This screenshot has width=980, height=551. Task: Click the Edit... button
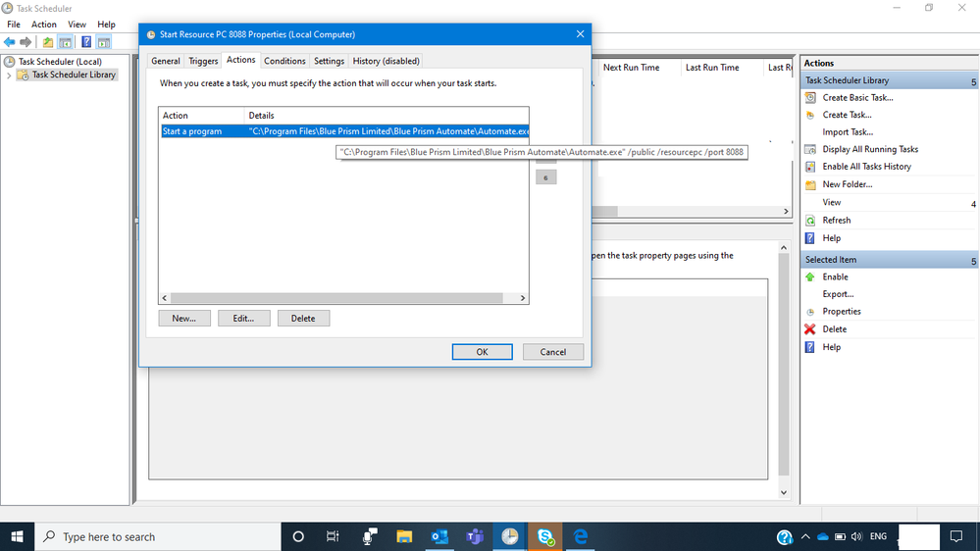pos(243,318)
